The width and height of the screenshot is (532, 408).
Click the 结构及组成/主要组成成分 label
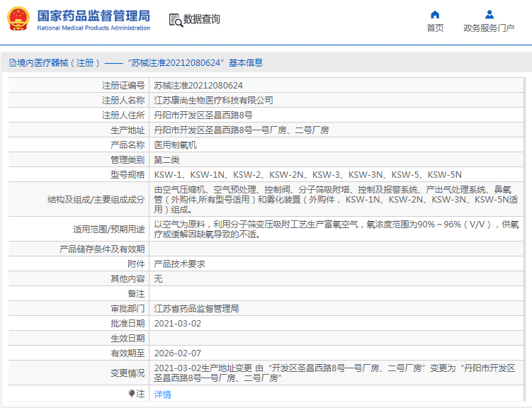pyautogui.click(x=96, y=200)
